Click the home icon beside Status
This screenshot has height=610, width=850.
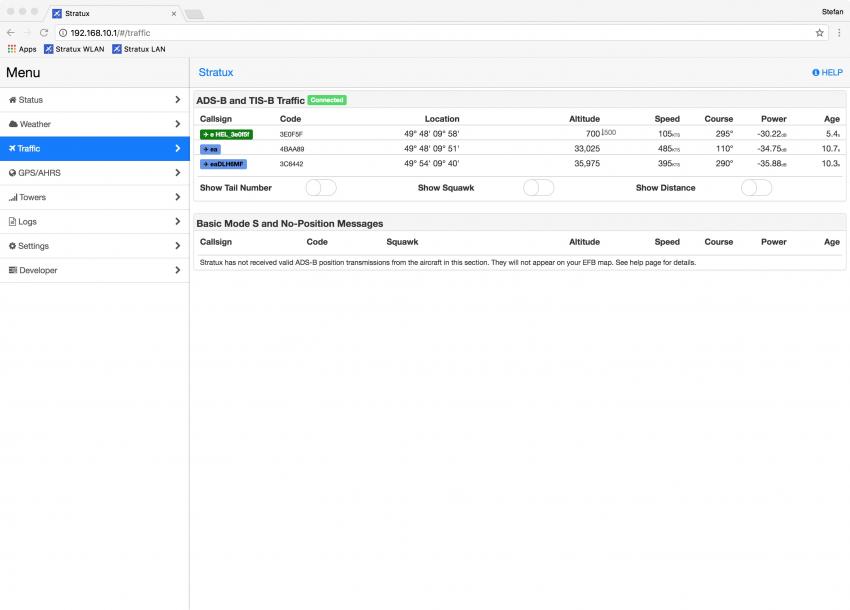pos(12,100)
